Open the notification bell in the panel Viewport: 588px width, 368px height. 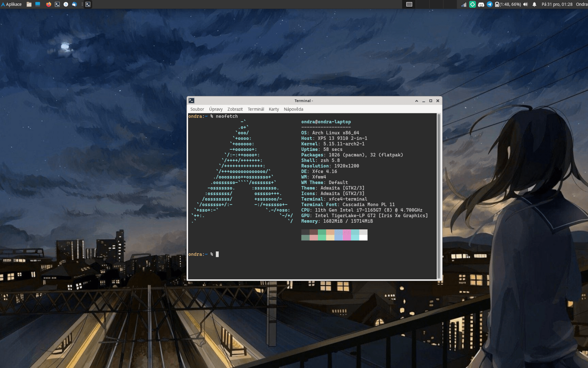click(x=534, y=4)
